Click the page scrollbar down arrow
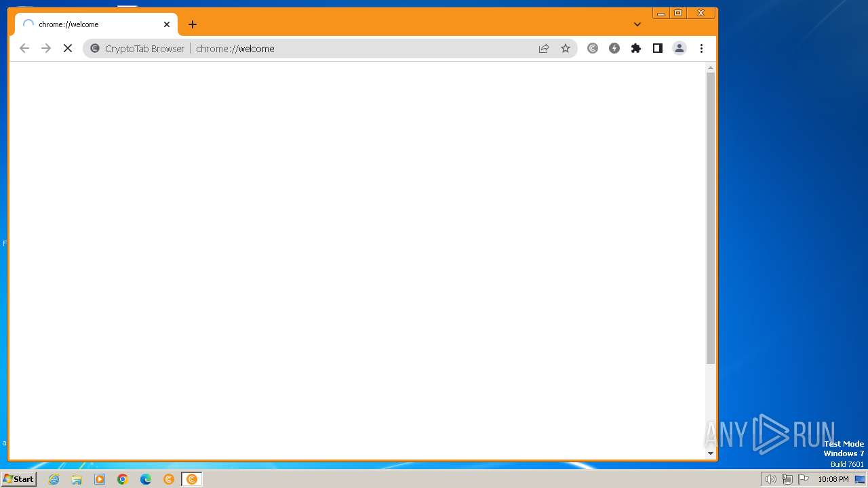 tap(711, 453)
